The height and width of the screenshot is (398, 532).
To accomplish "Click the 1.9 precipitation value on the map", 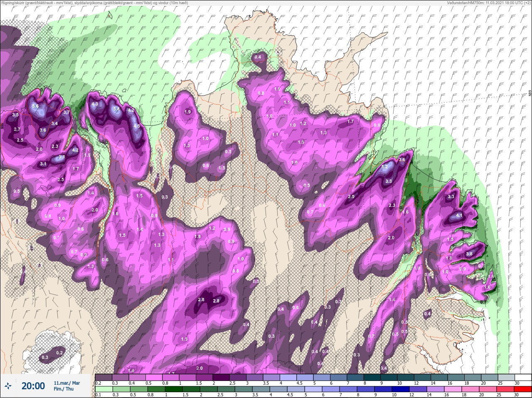I will pyautogui.click(x=187, y=112).
